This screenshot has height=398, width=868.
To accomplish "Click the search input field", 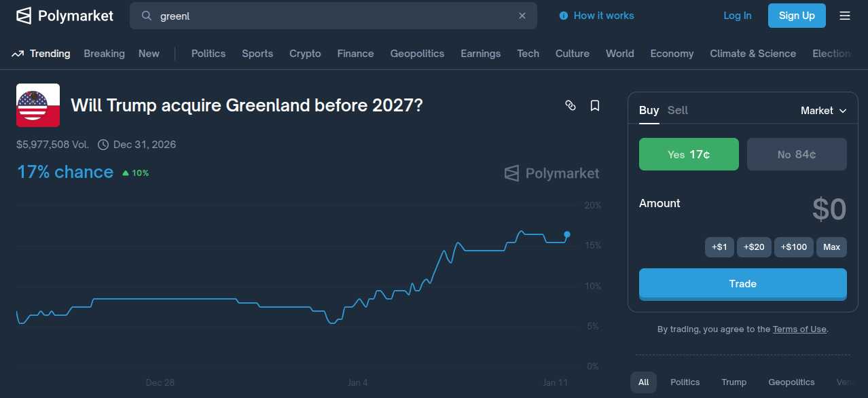I will coord(333,16).
